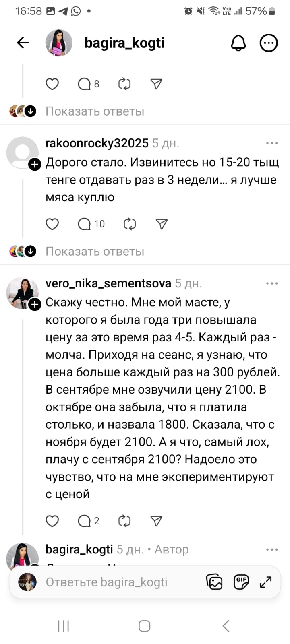Open the three-dot circle menu in header
Image resolution: width=290 pixels, height=644 pixels.
[269, 43]
